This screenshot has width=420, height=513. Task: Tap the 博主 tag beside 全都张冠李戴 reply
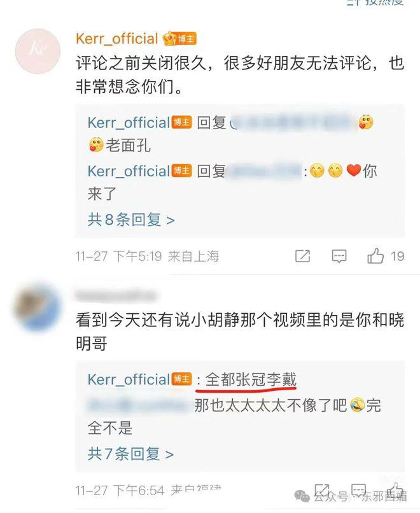tap(181, 379)
